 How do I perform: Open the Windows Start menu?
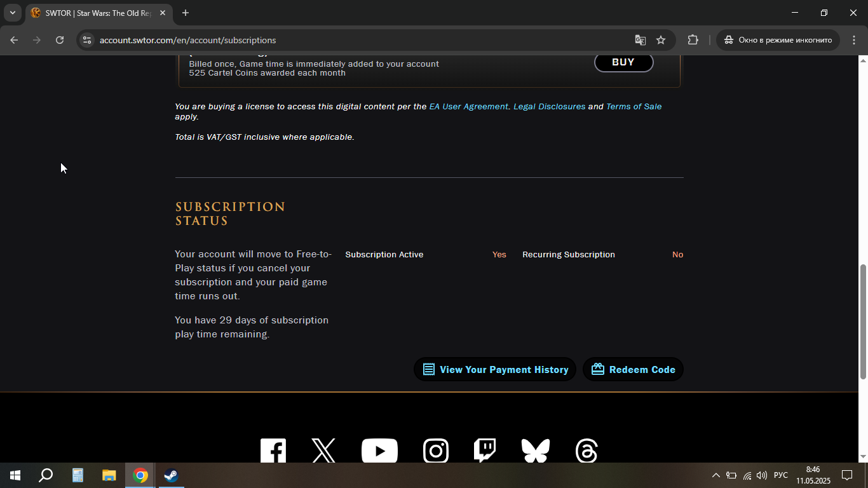pos(15,475)
